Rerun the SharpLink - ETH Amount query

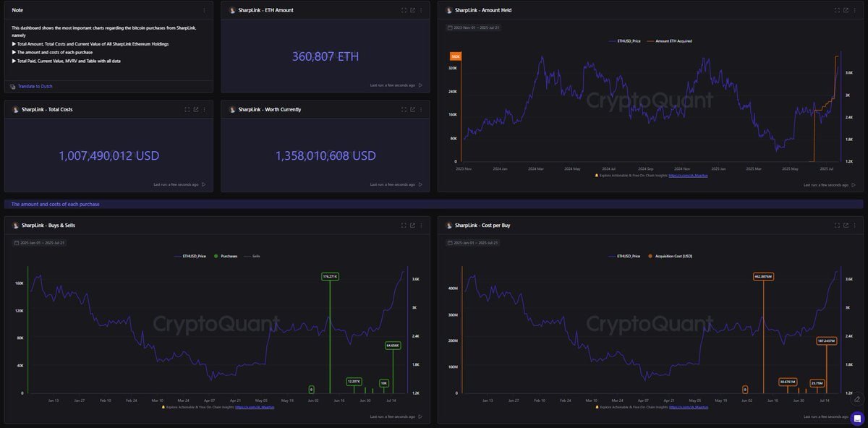420,85
